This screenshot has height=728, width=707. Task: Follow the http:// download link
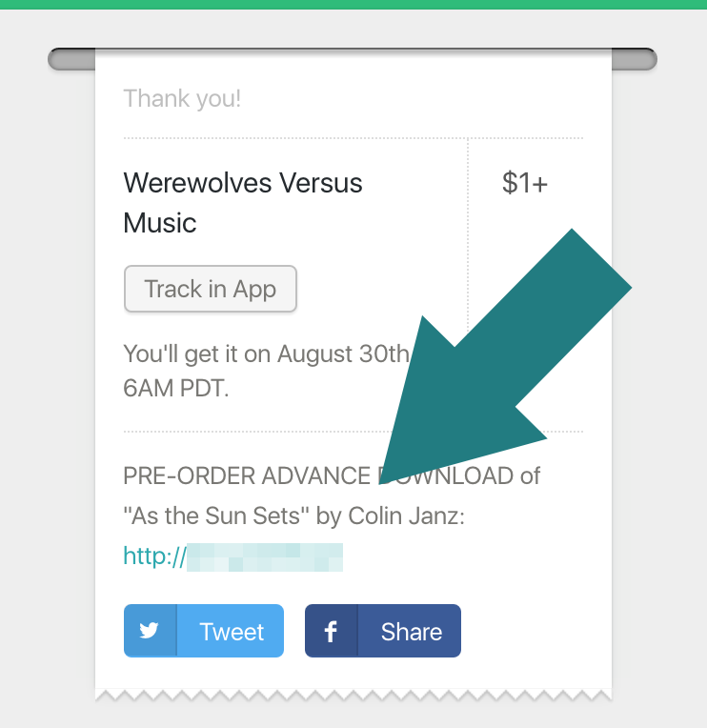pyautogui.click(x=233, y=556)
